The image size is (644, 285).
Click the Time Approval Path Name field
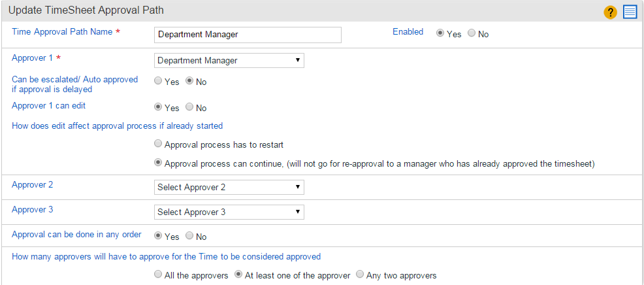pyautogui.click(x=248, y=35)
